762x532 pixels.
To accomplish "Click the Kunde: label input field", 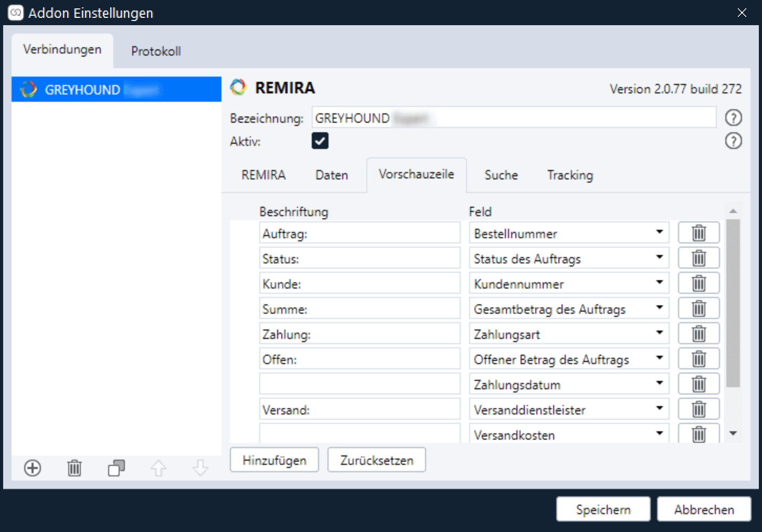I will [x=359, y=283].
